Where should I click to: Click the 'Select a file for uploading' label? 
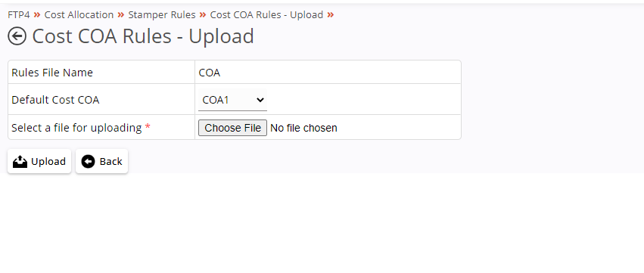76,128
